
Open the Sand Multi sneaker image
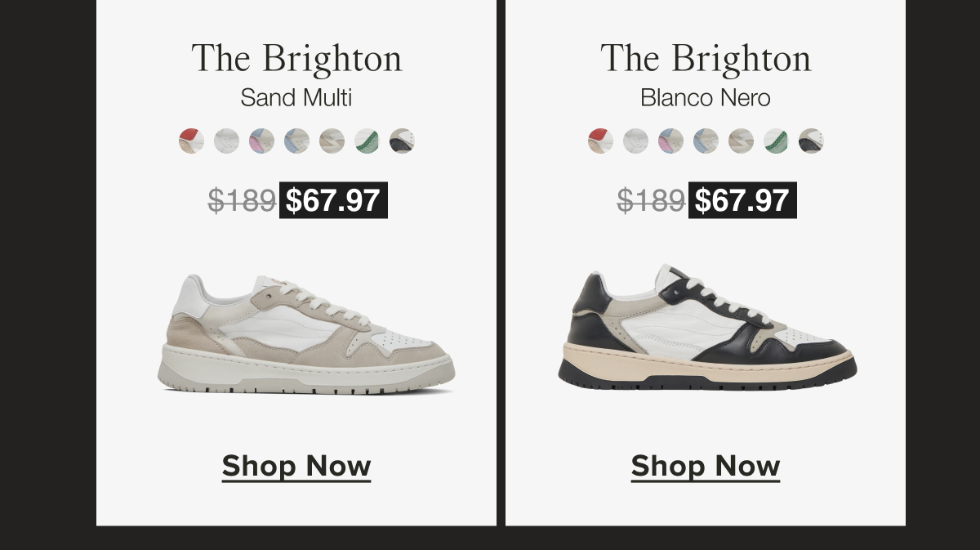click(306, 335)
